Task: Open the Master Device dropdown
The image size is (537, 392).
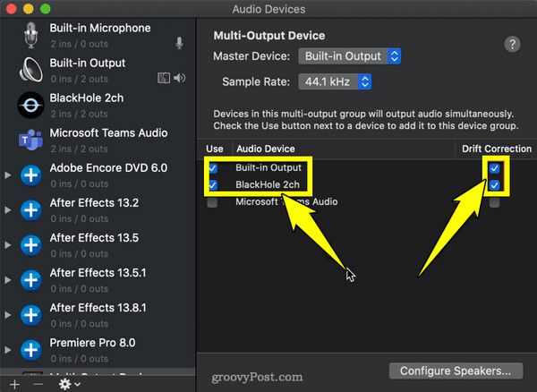Action: [x=349, y=56]
